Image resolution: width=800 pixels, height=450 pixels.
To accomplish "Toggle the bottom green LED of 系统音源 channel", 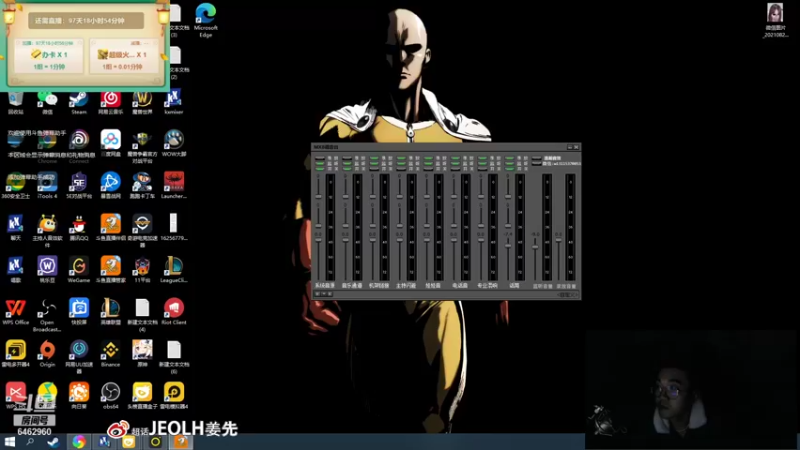I will point(320,168).
